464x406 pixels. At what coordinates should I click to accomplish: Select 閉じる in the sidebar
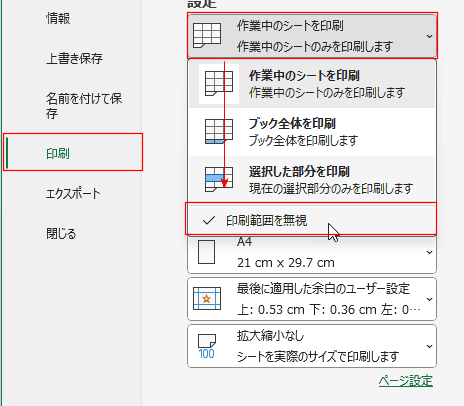tap(61, 234)
